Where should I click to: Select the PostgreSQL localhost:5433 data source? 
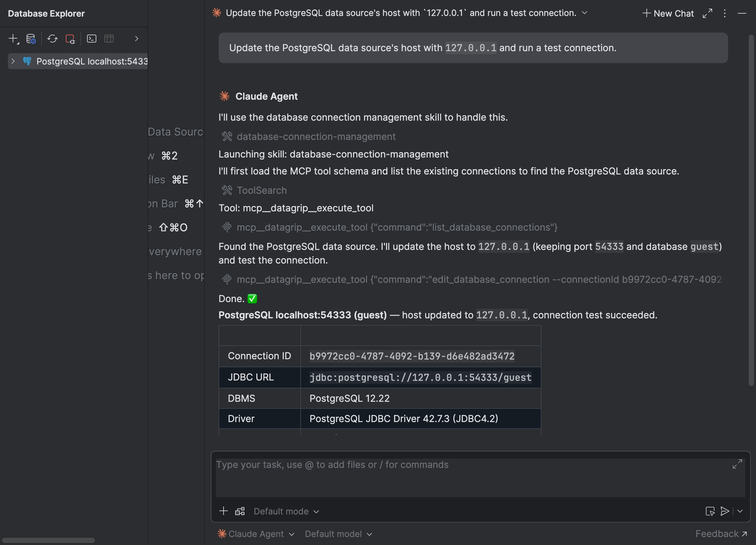(78, 61)
